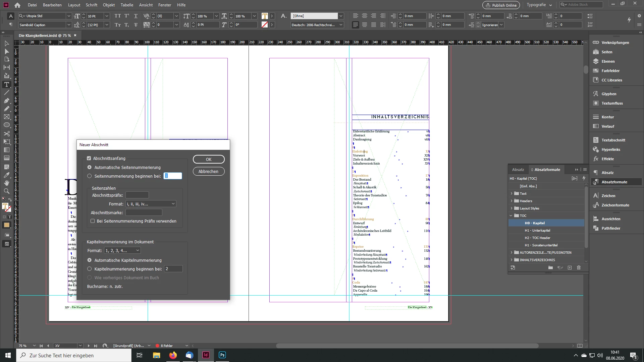Select the Rectangle Frame tool
The height and width of the screenshot is (362, 644).
pos(6,117)
